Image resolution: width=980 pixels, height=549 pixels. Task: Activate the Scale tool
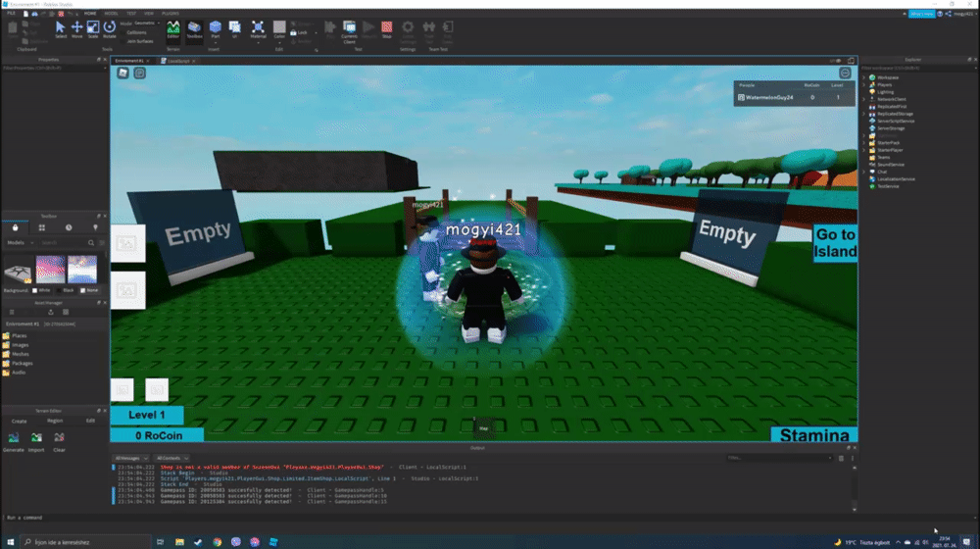click(93, 29)
